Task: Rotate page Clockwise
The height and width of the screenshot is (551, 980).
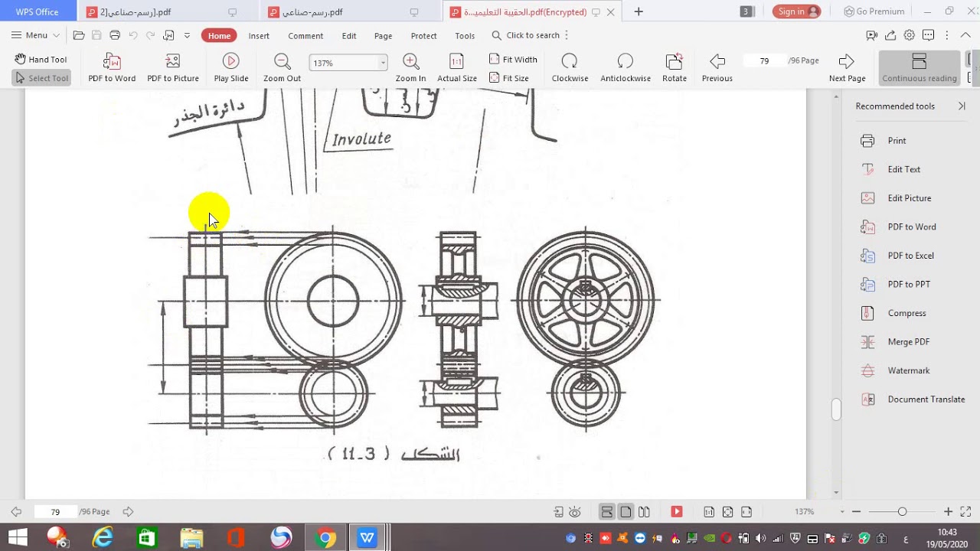Action: point(570,67)
